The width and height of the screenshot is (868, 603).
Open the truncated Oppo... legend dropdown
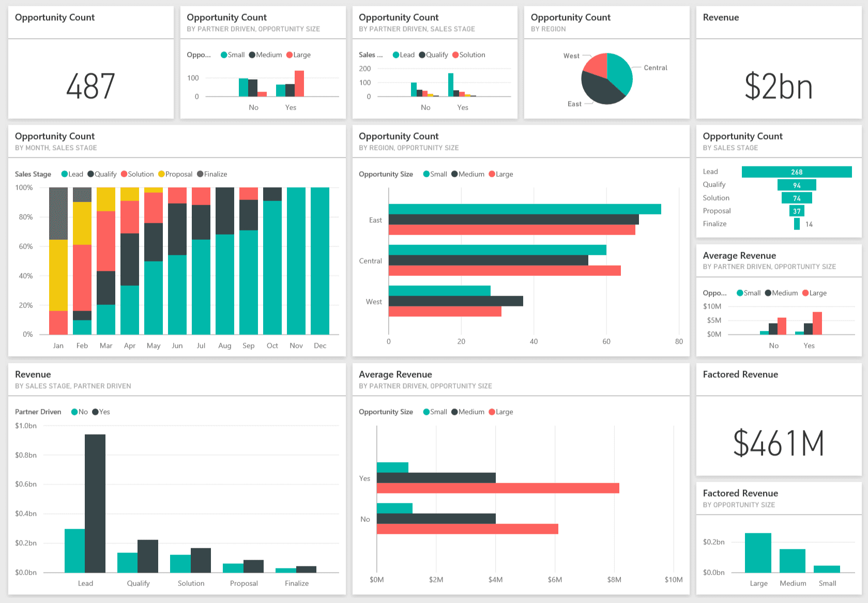[x=198, y=55]
